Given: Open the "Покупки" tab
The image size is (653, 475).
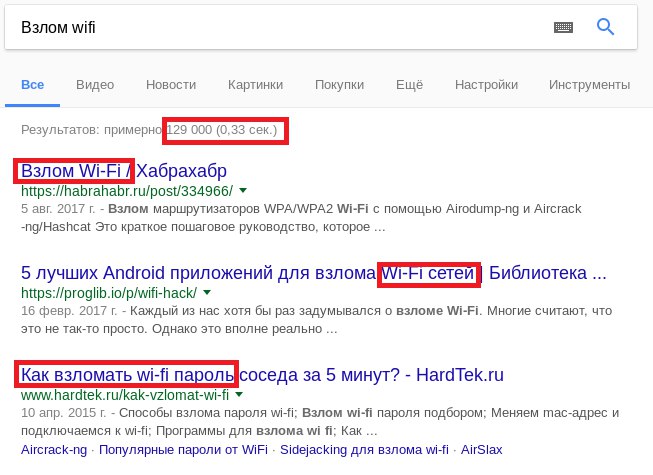Looking at the screenshot, I should coord(339,85).
